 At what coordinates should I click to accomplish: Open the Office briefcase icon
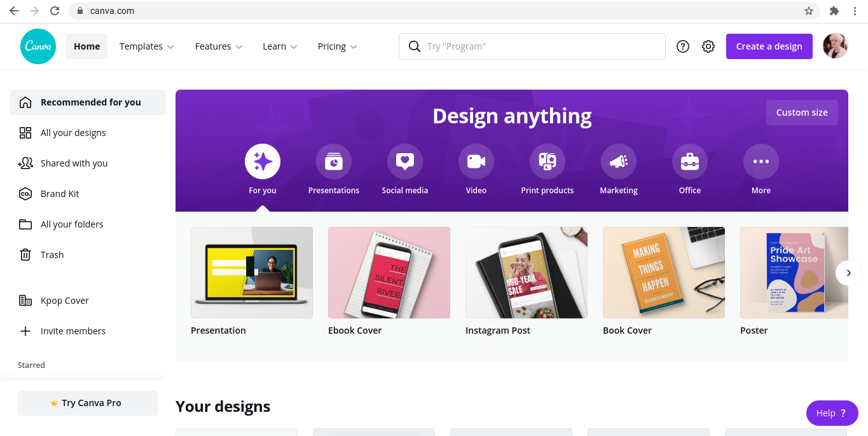(690, 161)
